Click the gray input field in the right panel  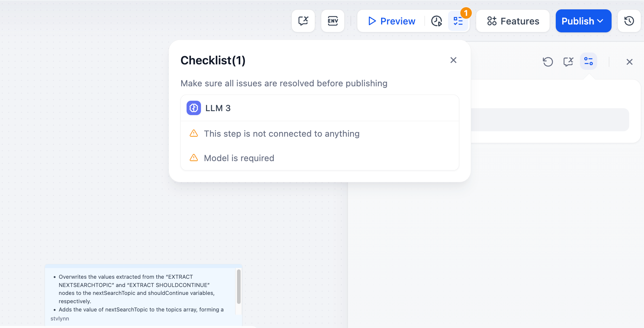(550, 120)
